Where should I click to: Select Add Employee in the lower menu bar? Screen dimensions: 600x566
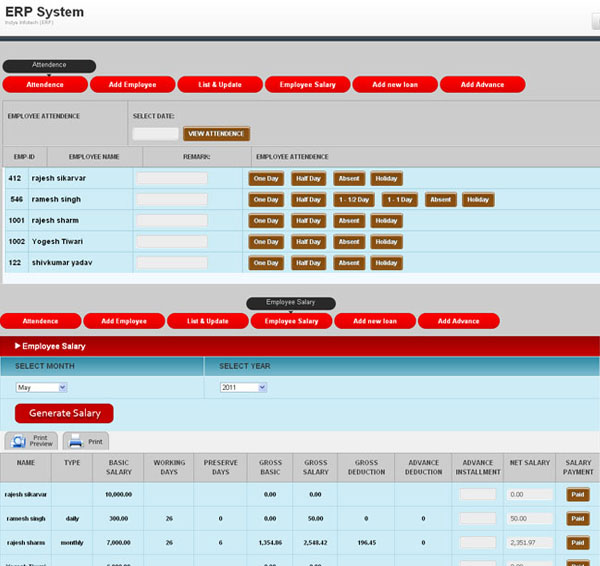124,321
